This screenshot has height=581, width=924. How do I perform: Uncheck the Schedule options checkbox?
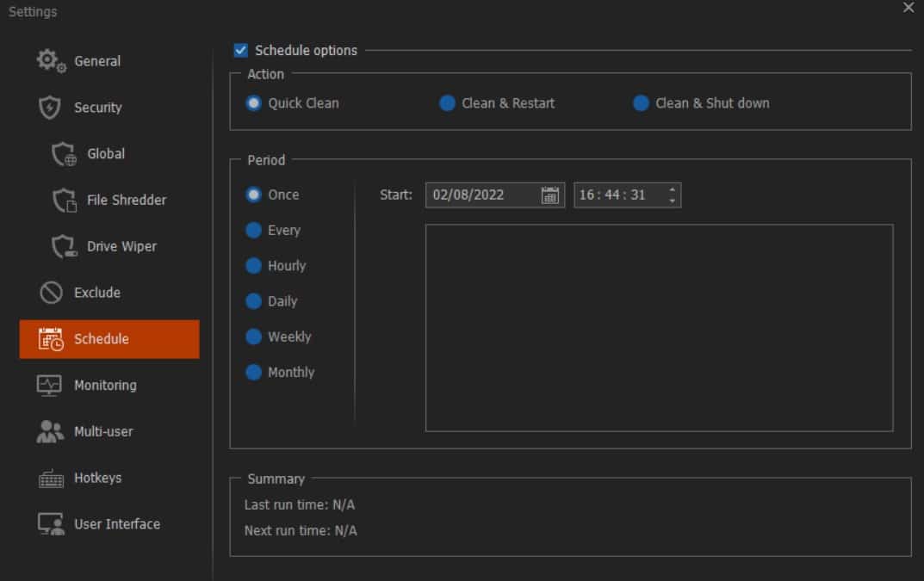click(x=240, y=50)
